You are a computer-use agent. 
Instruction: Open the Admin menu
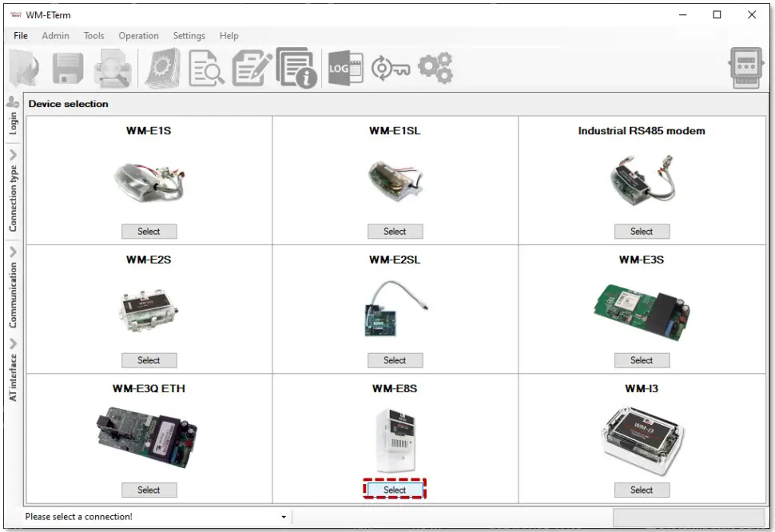coord(55,36)
